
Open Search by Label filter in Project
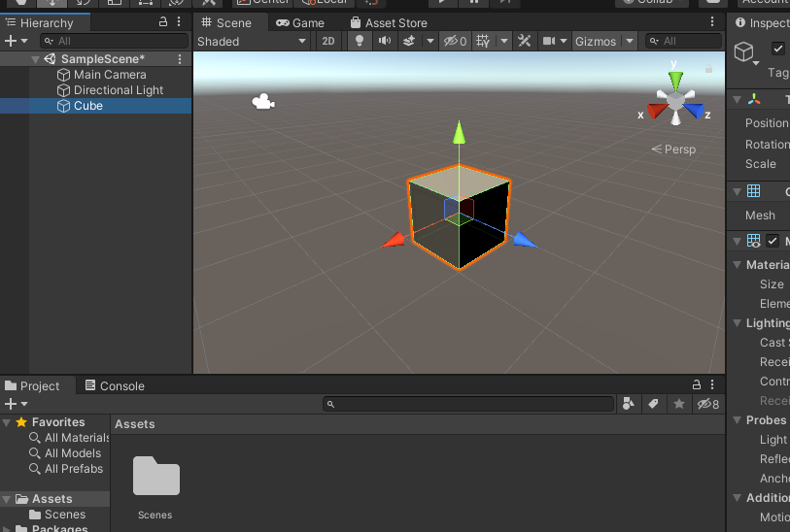point(653,404)
